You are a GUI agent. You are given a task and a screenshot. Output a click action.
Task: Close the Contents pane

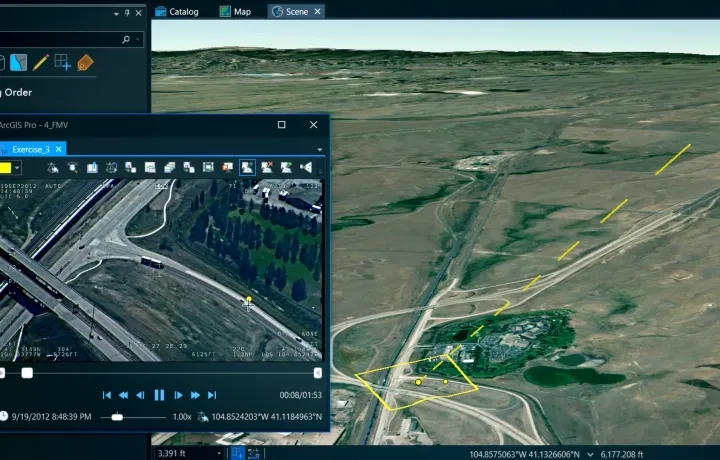[x=139, y=13]
